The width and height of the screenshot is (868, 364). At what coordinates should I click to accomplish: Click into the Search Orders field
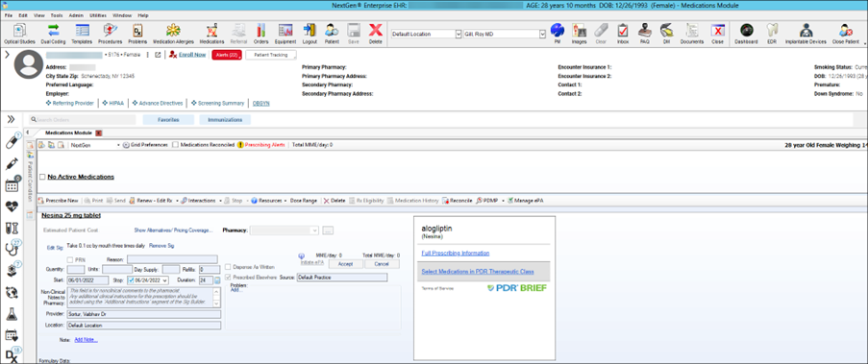pyautogui.click(x=83, y=119)
